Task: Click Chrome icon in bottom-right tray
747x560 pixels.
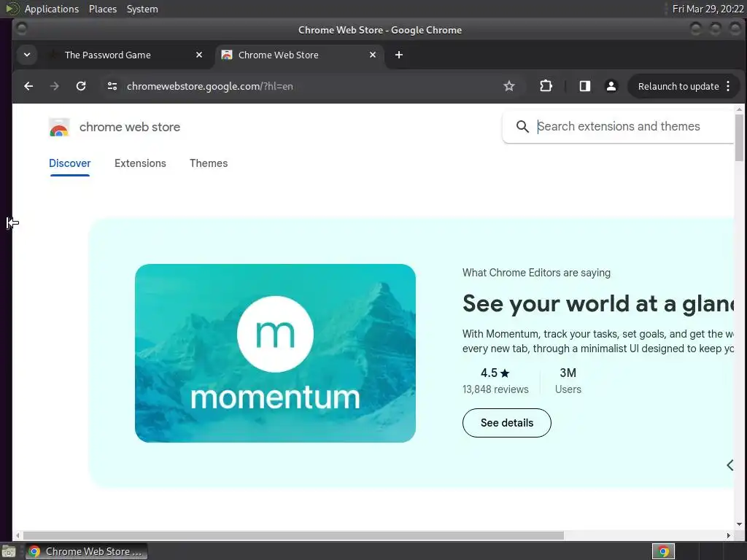Action: tap(663, 551)
